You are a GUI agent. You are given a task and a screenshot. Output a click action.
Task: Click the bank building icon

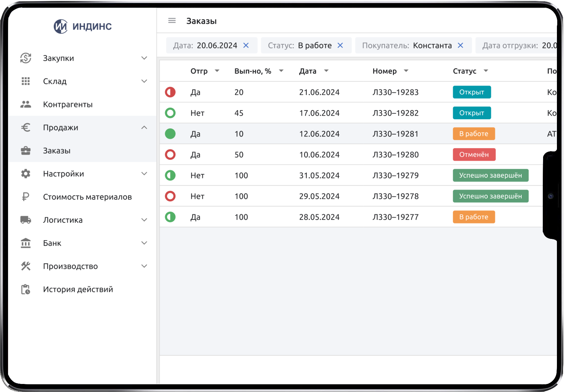point(26,243)
